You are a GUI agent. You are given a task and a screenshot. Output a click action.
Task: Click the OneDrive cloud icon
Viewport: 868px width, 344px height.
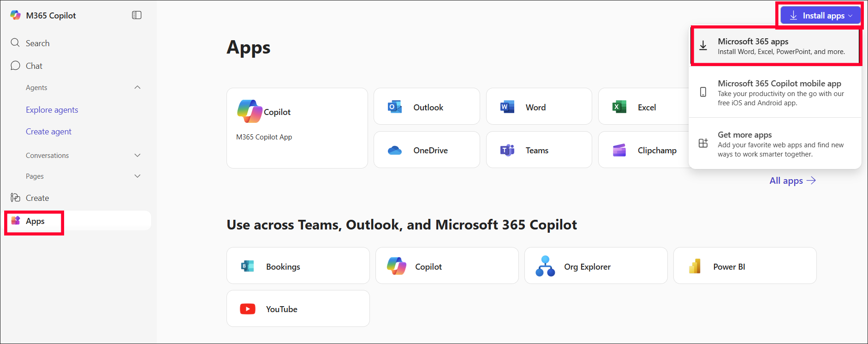[x=395, y=150]
